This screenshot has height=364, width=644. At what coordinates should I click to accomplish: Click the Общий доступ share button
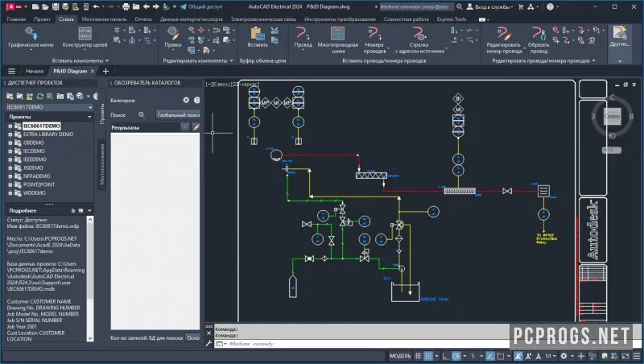click(x=201, y=6)
